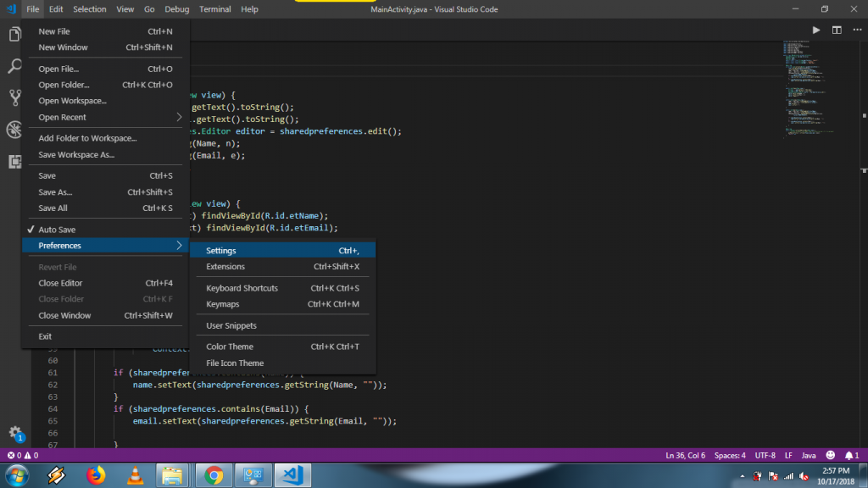Click the Manage gear icon in the activity bar
Image resolution: width=868 pixels, height=488 pixels.
coord(14,432)
